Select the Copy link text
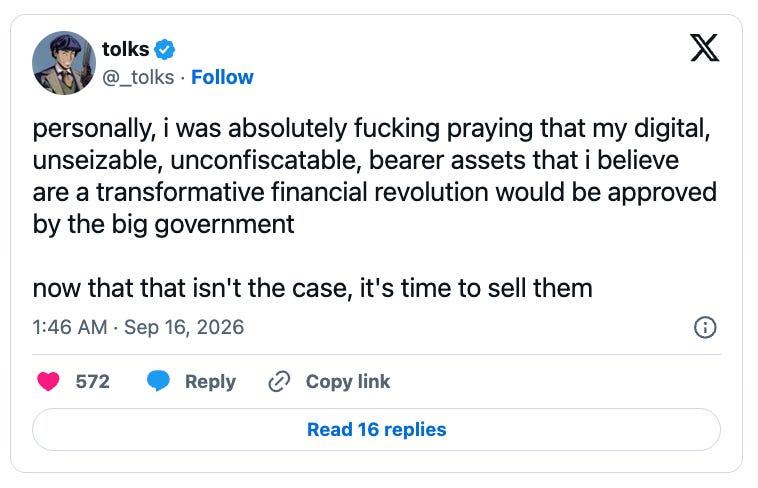 348,382
